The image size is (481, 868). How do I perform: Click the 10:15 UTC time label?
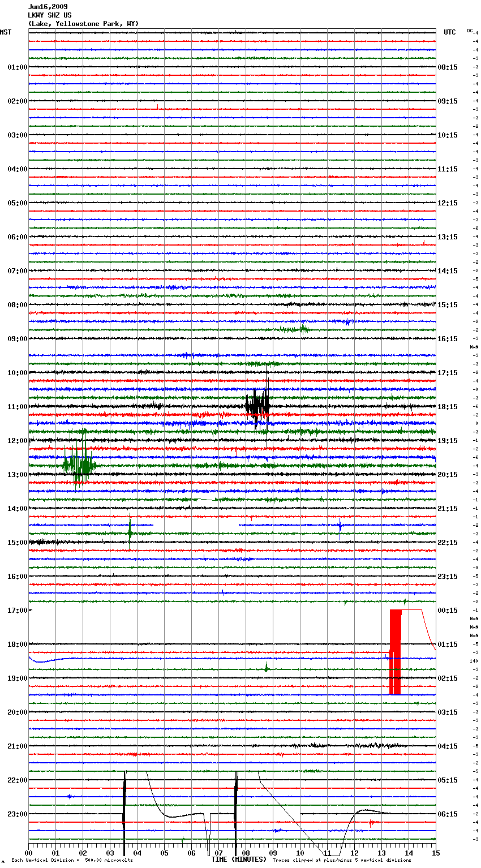pyautogui.click(x=448, y=135)
